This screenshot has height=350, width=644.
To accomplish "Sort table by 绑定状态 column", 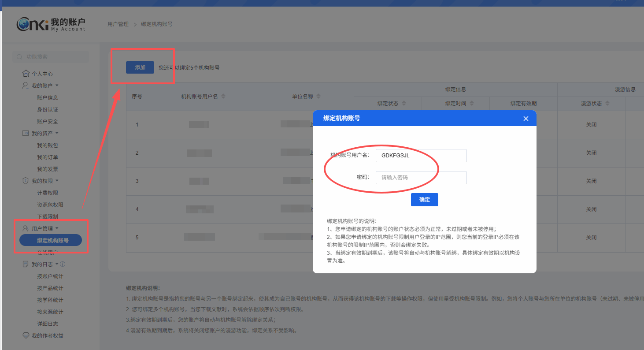I will (404, 104).
